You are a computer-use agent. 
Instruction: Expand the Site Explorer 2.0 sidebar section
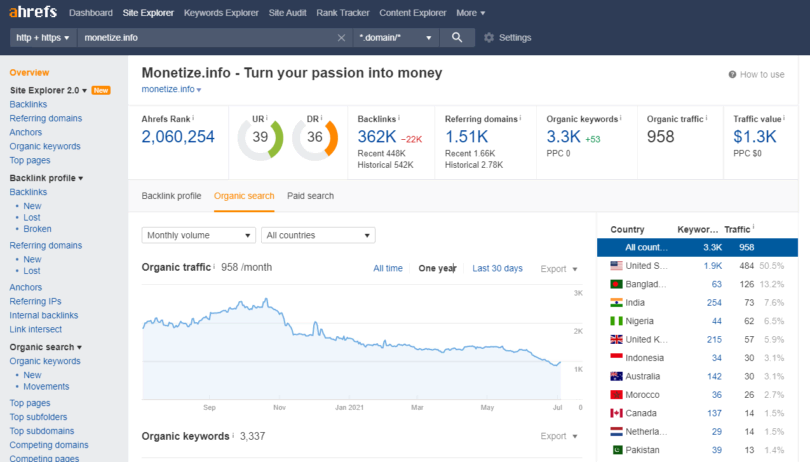tap(48, 90)
